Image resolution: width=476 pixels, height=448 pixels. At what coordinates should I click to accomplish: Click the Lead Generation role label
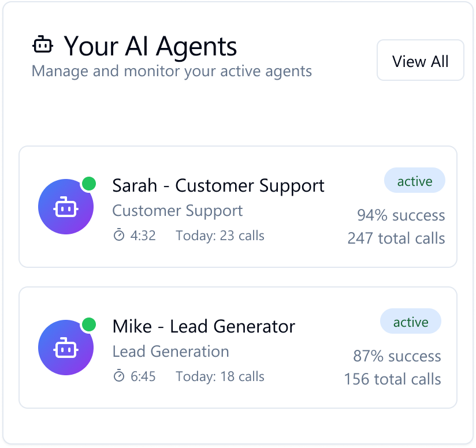pyautogui.click(x=170, y=352)
